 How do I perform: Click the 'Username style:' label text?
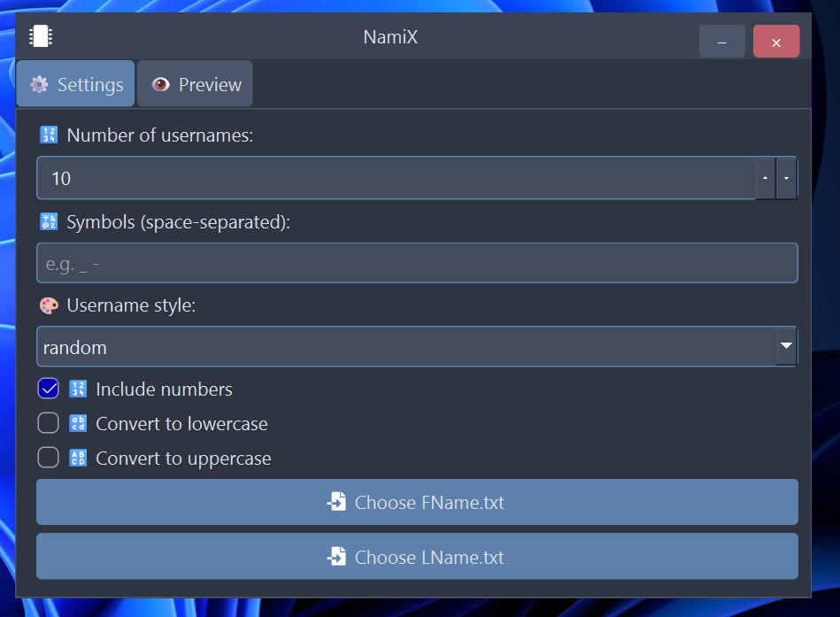(x=131, y=305)
